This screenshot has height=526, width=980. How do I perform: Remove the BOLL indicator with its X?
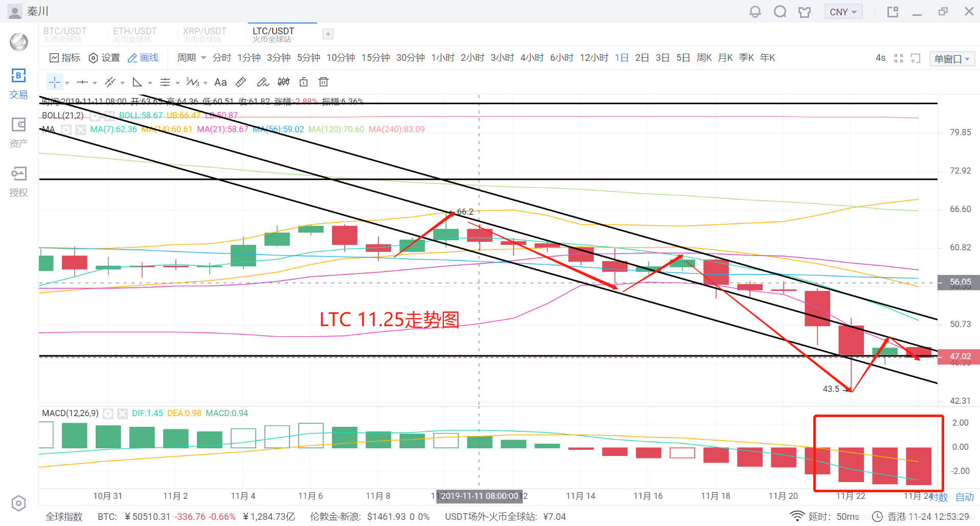pyautogui.click(x=109, y=116)
